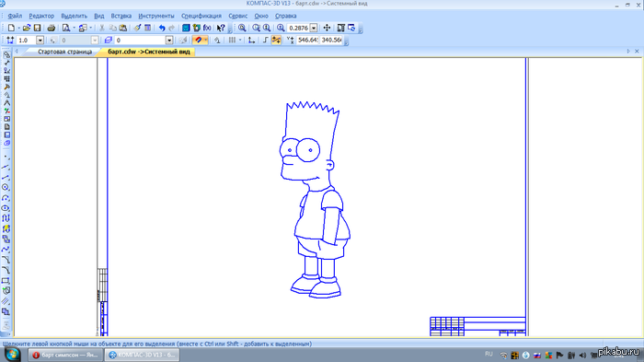
Task: Select the pan (move view) arrows icon
Action: point(327,28)
